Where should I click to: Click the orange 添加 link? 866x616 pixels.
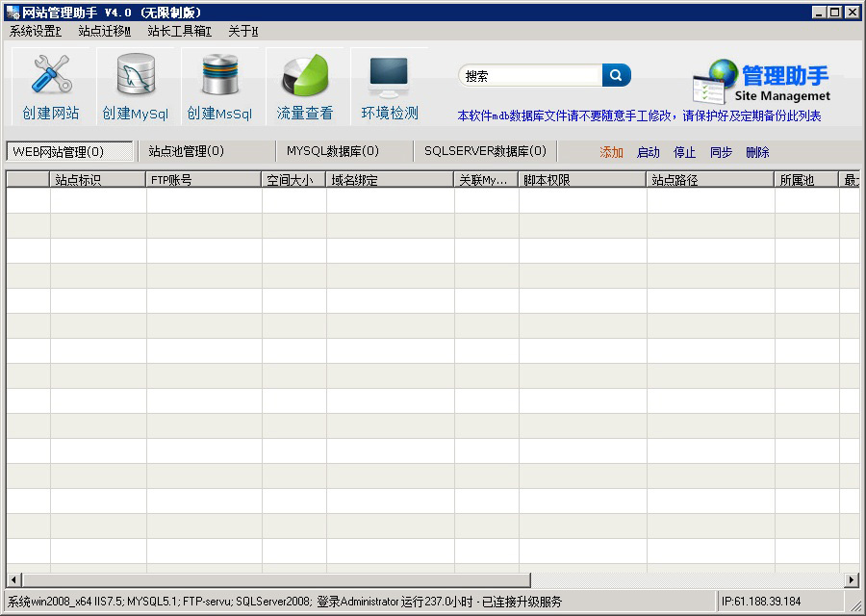(x=610, y=152)
